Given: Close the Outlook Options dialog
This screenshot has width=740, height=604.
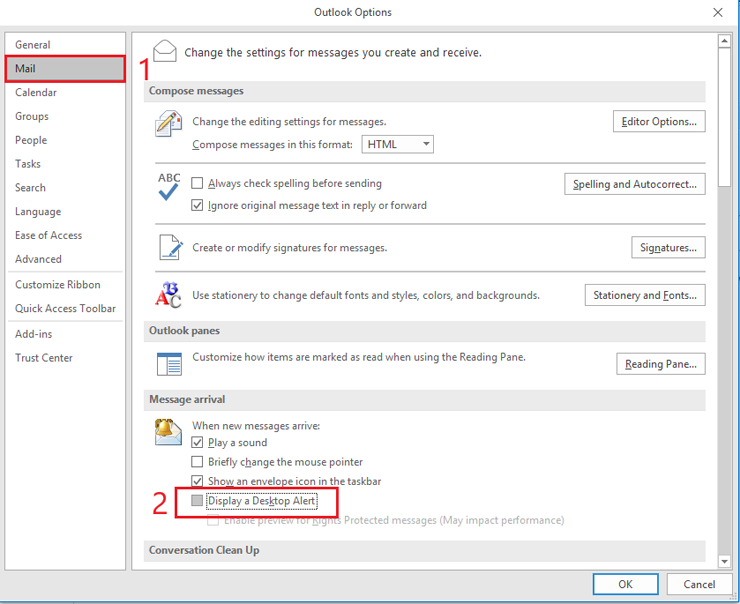Looking at the screenshot, I should [718, 12].
